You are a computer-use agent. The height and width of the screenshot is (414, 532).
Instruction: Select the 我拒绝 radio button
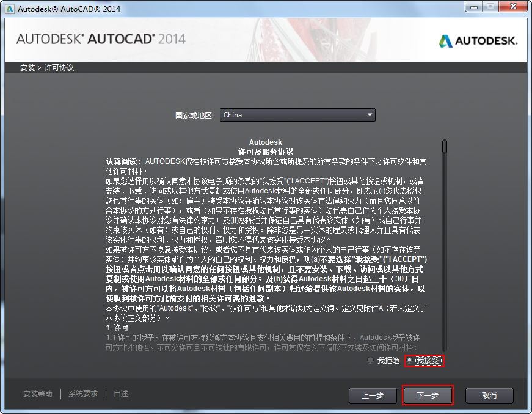coord(371,360)
